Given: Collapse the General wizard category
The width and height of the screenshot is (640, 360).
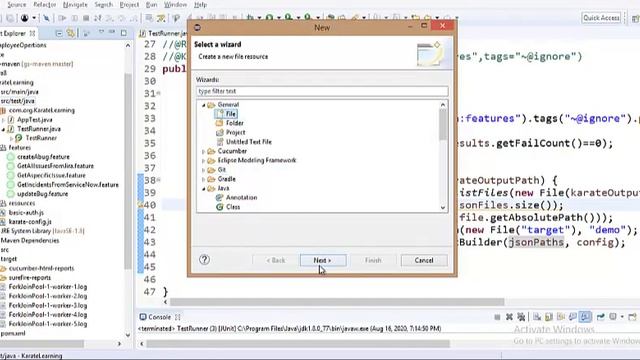Looking at the screenshot, I should (203, 105).
